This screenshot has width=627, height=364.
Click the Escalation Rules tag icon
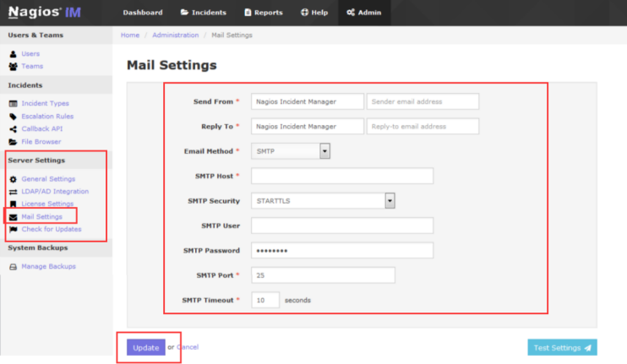click(14, 117)
